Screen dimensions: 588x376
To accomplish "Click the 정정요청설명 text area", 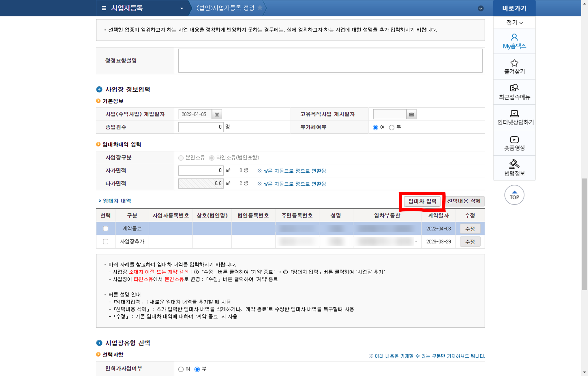I will coord(330,61).
